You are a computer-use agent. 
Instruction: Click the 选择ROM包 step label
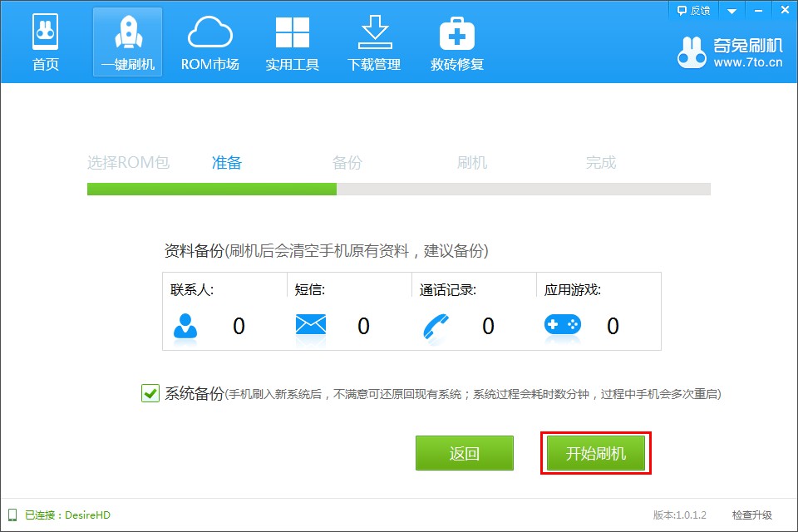tap(128, 162)
